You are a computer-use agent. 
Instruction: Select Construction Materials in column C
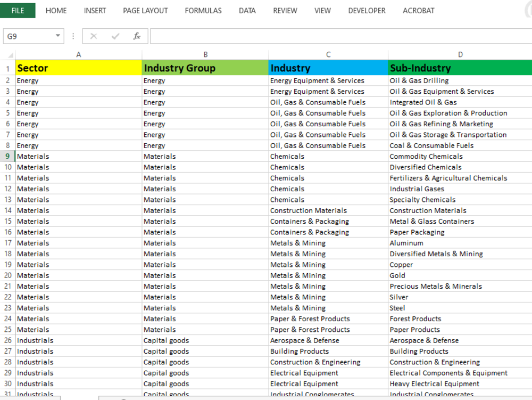328,210
